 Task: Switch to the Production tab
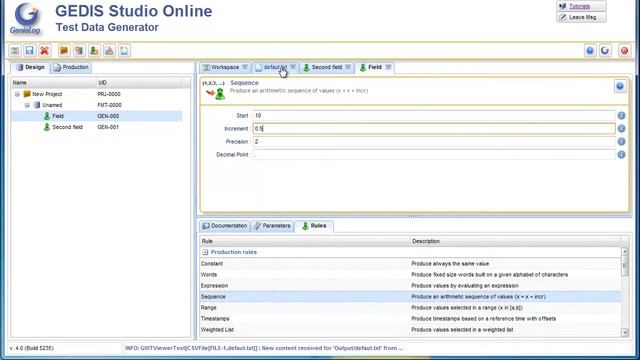point(71,67)
